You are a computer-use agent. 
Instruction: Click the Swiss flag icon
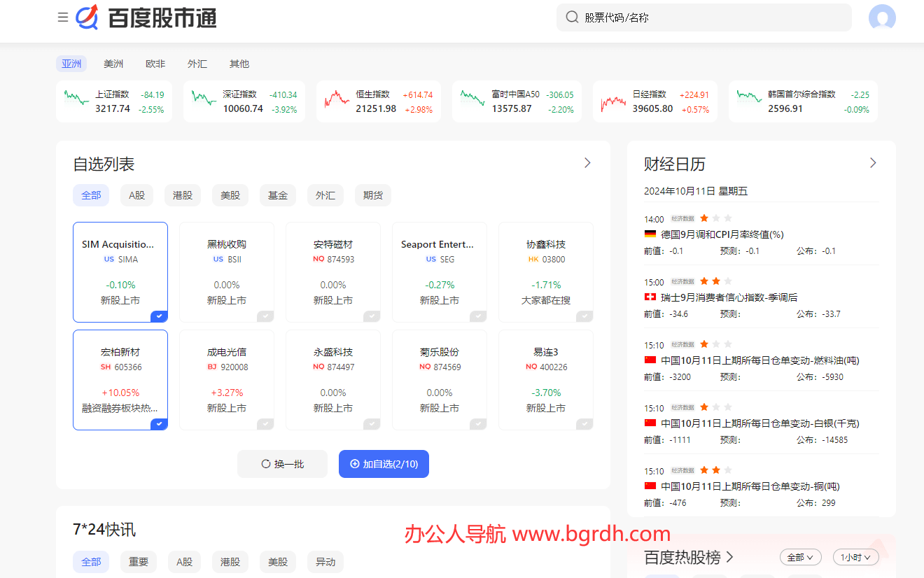(x=650, y=297)
